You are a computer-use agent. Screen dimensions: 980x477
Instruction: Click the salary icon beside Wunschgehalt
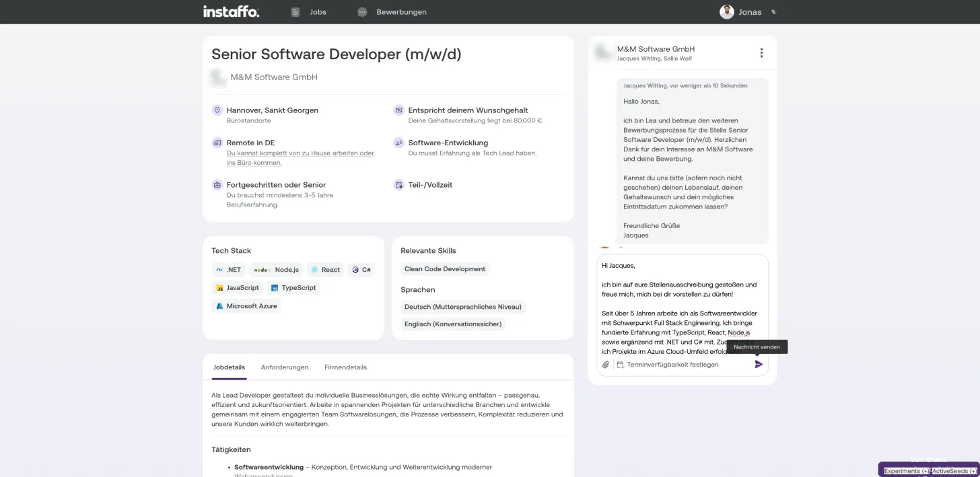point(398,110)
